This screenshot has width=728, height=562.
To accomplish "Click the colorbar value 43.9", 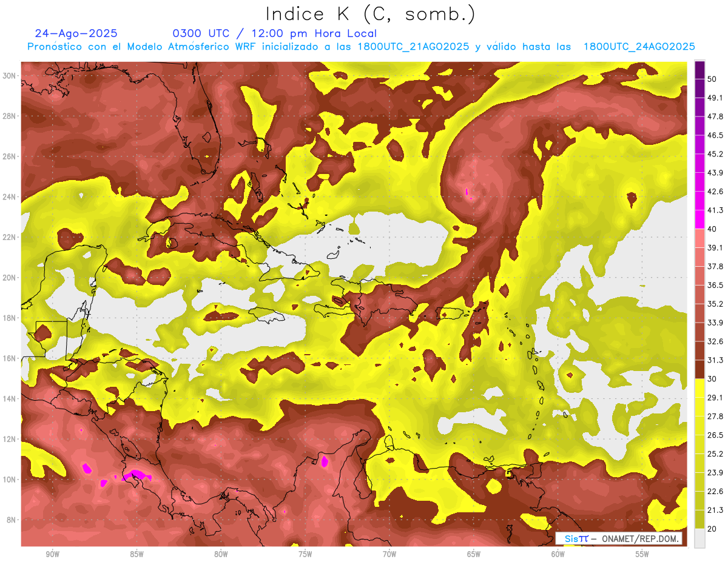I will point(716,173).
